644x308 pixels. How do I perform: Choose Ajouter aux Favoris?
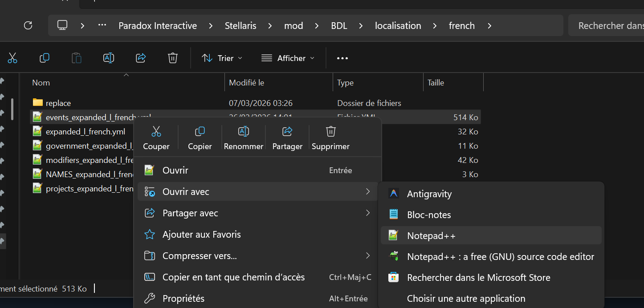click(257, 235)
